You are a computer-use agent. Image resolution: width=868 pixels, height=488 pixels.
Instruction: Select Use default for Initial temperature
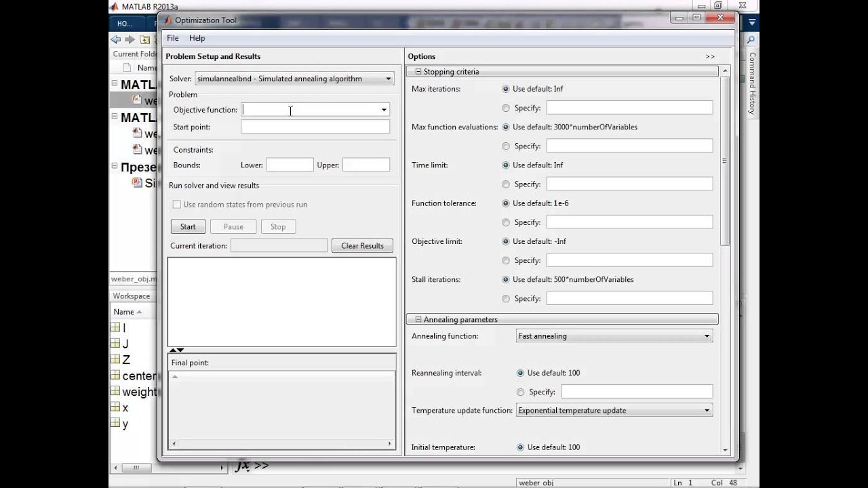coord(521,447)
